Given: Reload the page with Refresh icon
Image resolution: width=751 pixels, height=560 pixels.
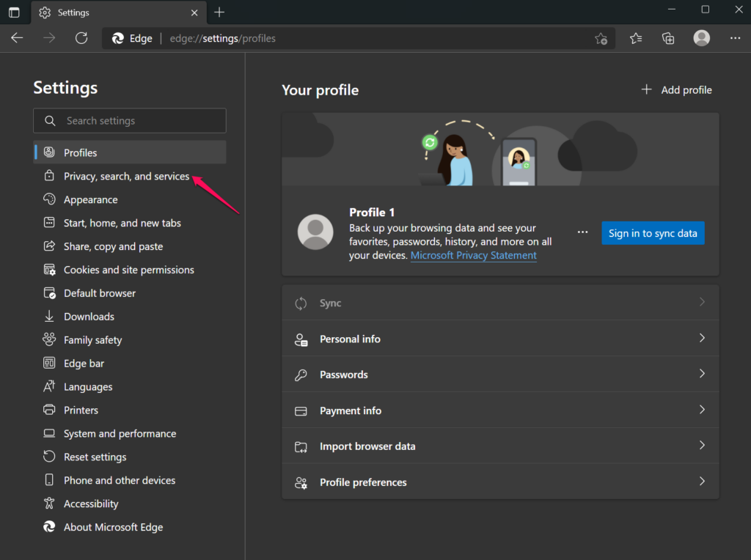Looking at the screenshot, I should [81, 38].
